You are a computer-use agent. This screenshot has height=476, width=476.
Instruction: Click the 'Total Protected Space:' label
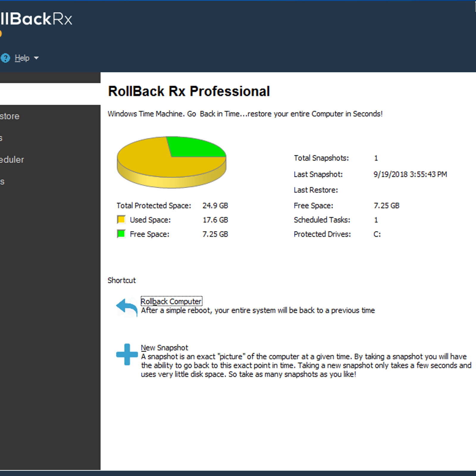154,206
